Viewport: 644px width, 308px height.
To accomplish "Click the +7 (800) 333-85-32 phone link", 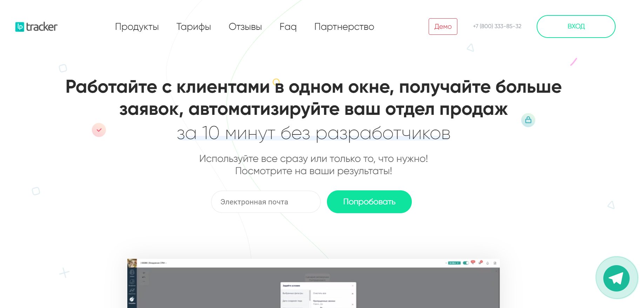I will [x=497, y=26].
